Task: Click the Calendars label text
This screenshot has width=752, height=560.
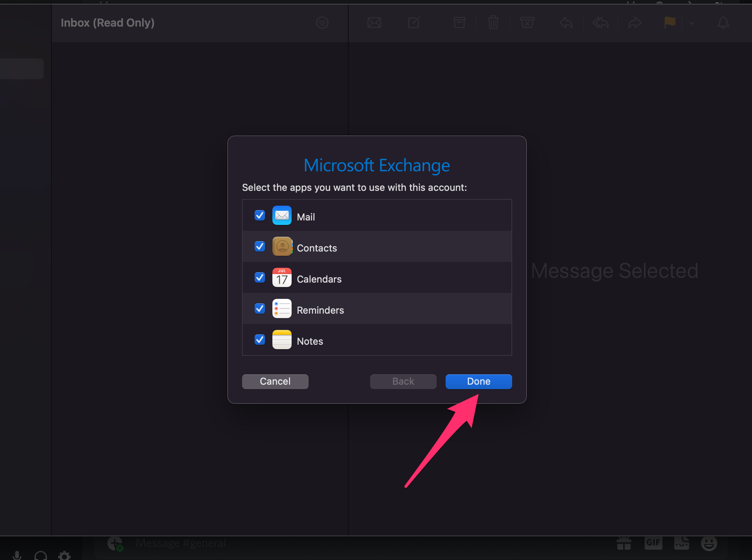Action: [x=319, y=279]
